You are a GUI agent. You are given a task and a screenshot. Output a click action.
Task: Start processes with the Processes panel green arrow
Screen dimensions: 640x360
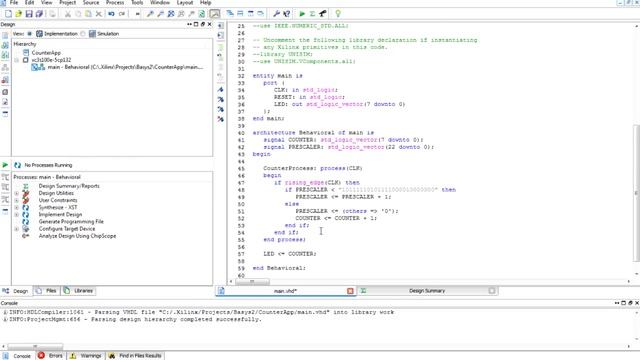click(5, 165)
